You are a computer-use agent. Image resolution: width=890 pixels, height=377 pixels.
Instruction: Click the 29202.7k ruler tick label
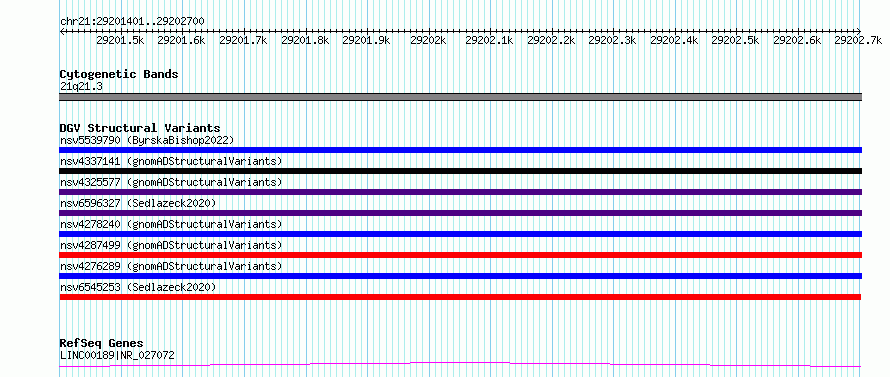point(859,40)
